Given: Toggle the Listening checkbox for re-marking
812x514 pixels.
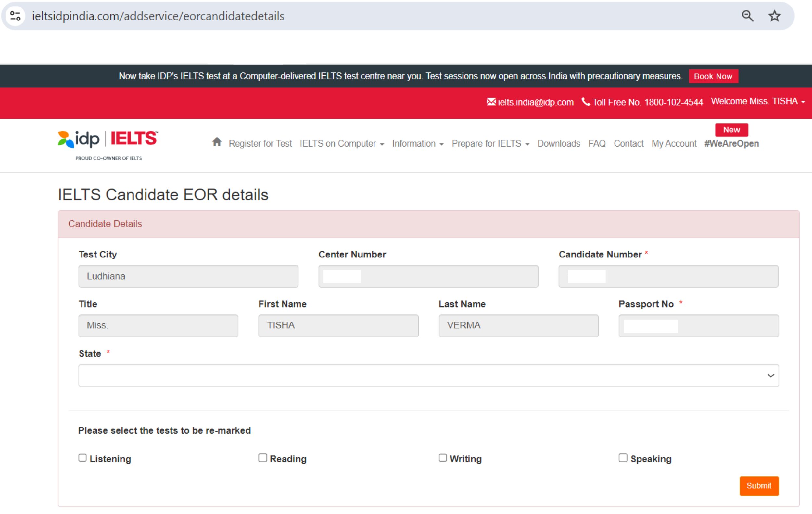Looking at the screenshot, I should [x=83, y=459].
